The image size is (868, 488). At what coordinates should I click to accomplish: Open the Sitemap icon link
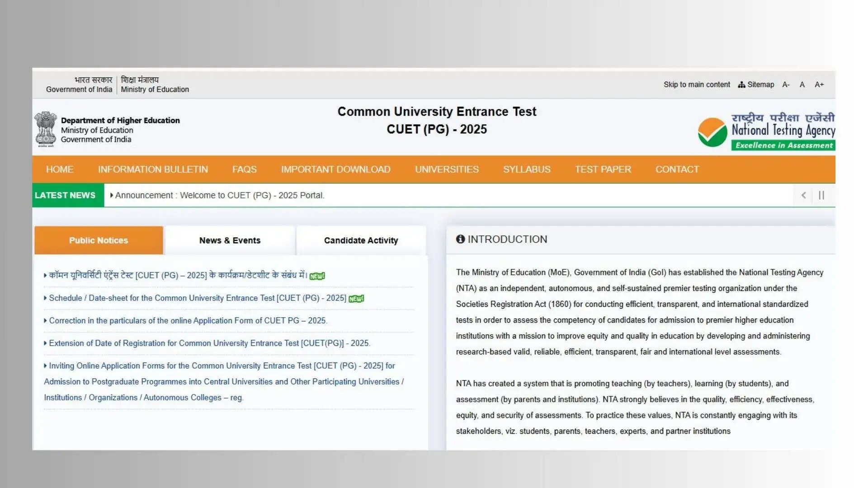741,84
